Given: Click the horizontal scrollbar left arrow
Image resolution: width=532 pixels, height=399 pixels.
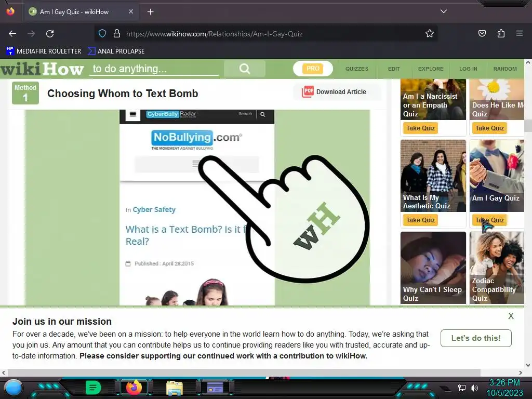Looking at the screenshot, I should click(4, 373).
